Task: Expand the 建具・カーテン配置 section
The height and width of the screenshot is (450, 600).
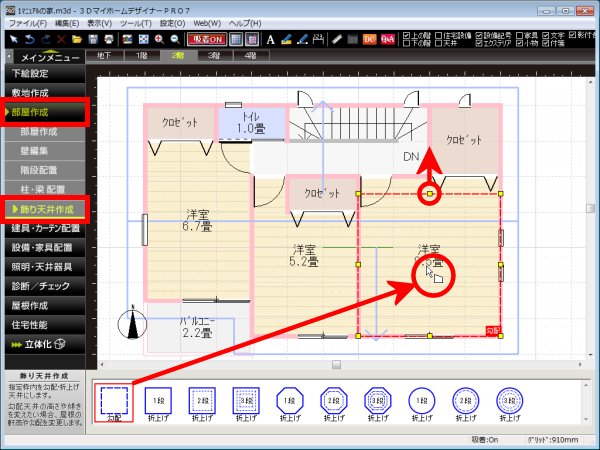Action: (x=45, y=228)
